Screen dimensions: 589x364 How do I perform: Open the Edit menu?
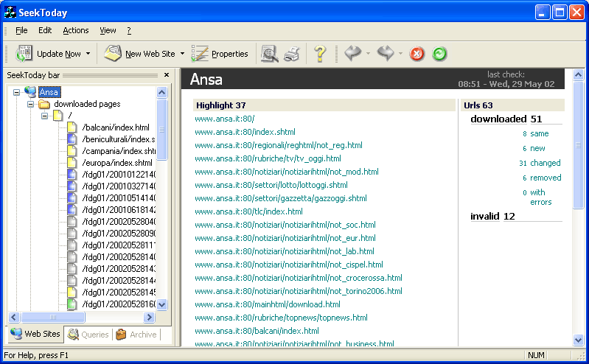coord(45,30)
